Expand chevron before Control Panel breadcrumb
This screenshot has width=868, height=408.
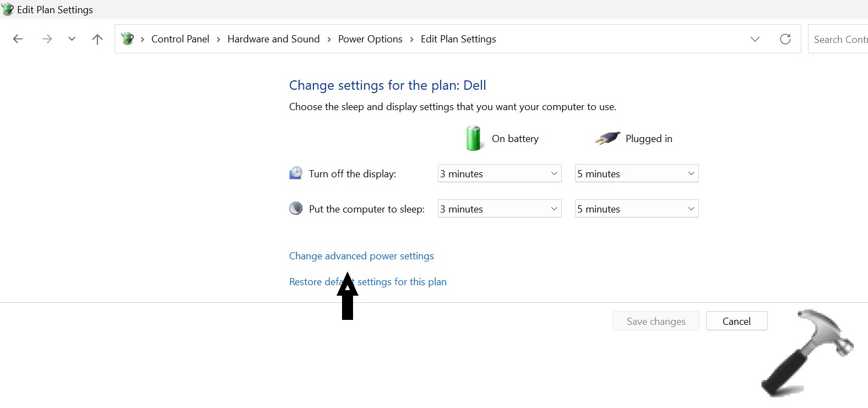coord(142,39)
